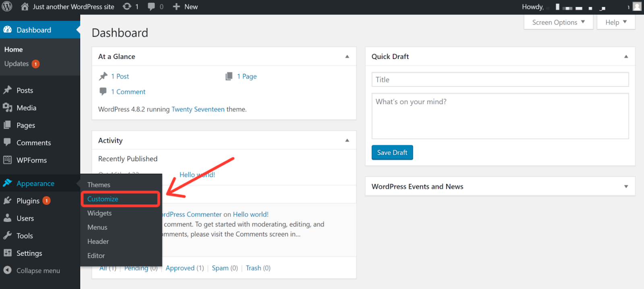The width and height of the screenshot is (644, 289).
Task: Open the site home icon in admin bar
Action: tap(25, 6)
